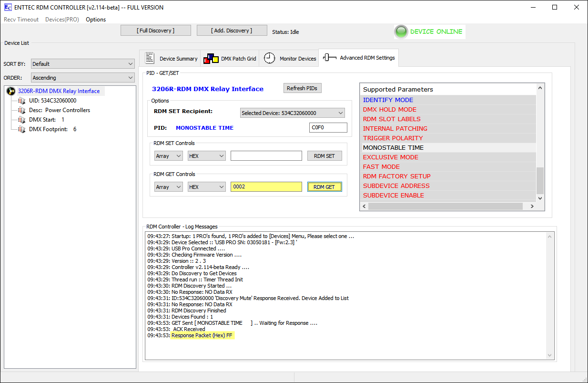Click the DMX Patch Grid colored icon
Image resolution: width=588 pixels, height=383 pixels.
pyautogui.click(x=211, y=59)
